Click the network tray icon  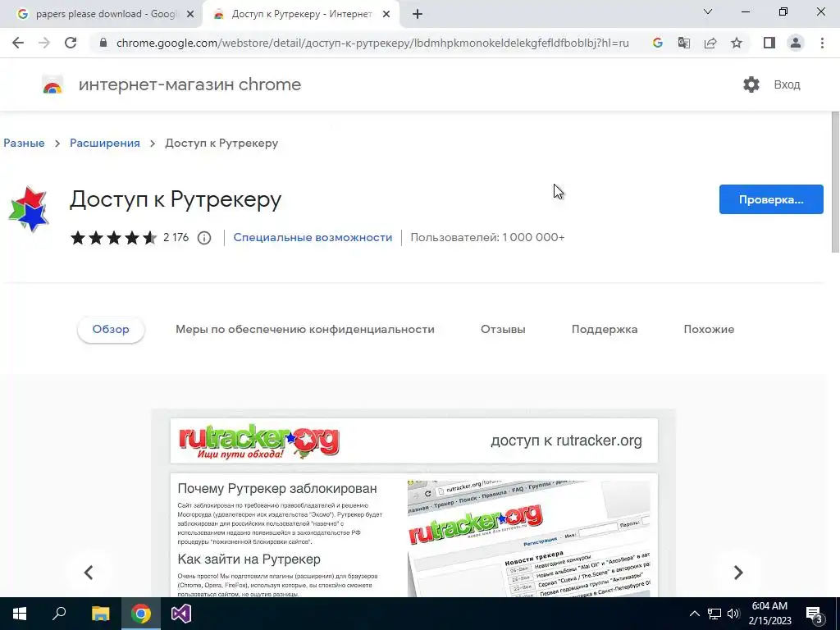(714, 614)
